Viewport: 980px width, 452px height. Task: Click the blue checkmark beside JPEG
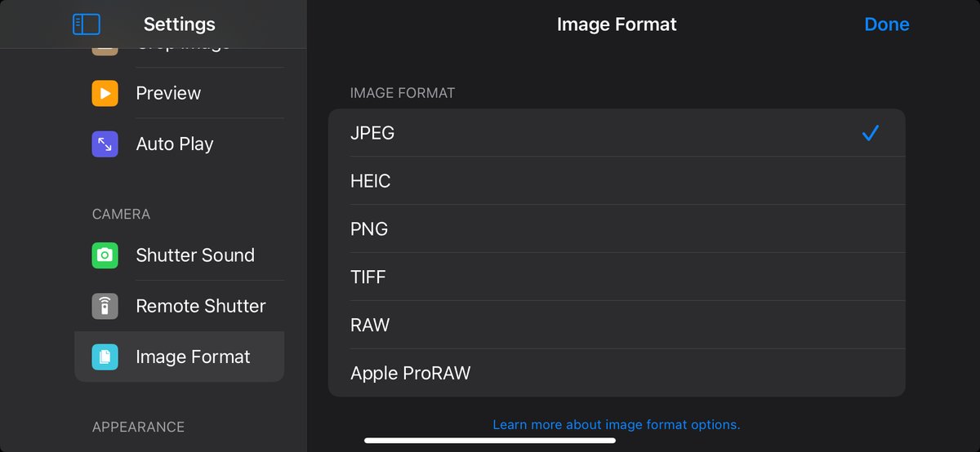[x=870, y=133]
